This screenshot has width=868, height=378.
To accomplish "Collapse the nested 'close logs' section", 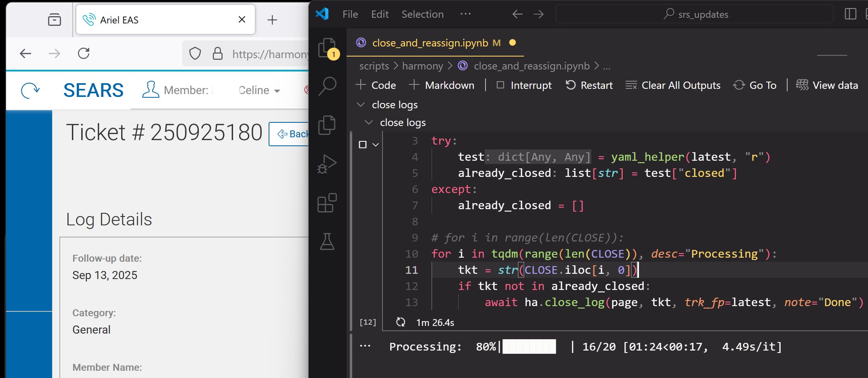I will [x=369, y=122].
